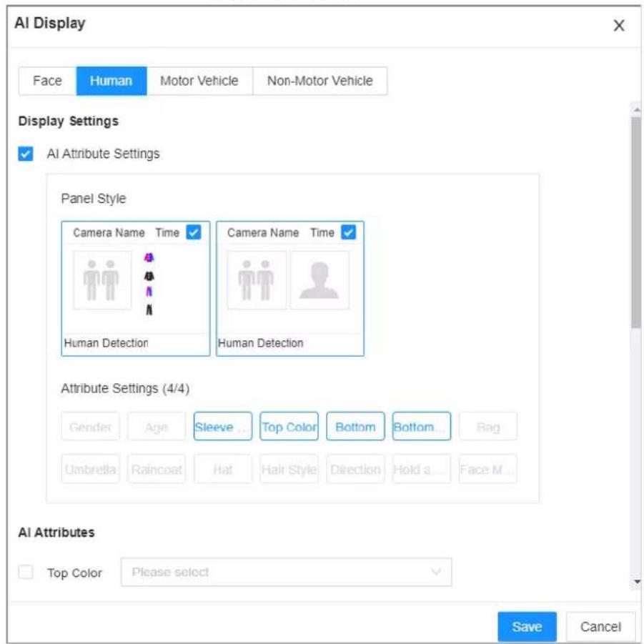Open the Motor Vehicle tab
The height and width of the screenshot is (644, 644).
point(199,81)
